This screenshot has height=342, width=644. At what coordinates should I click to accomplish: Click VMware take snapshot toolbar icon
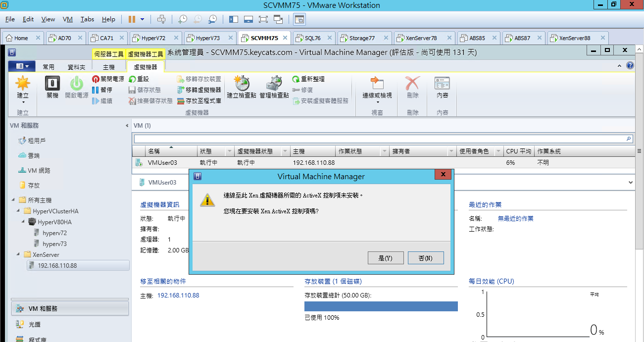click(x=183, y=19)
